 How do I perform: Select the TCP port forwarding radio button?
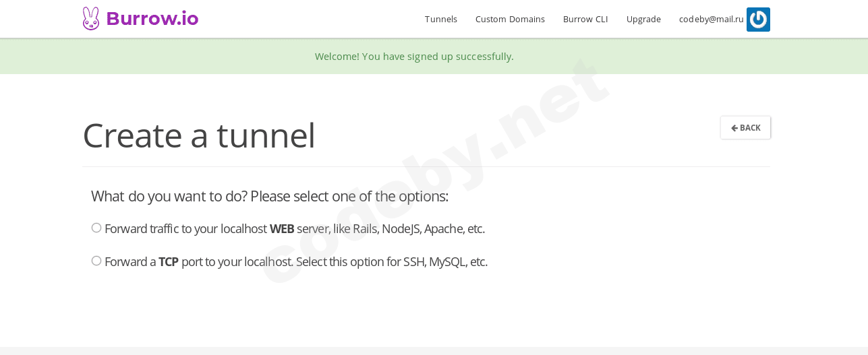pos(96,261)
